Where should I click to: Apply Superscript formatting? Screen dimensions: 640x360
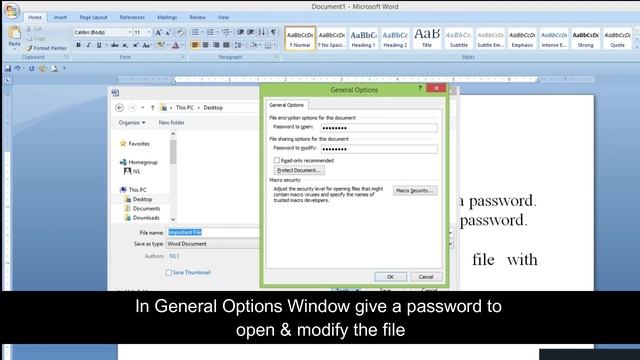[x=136, y=45]
